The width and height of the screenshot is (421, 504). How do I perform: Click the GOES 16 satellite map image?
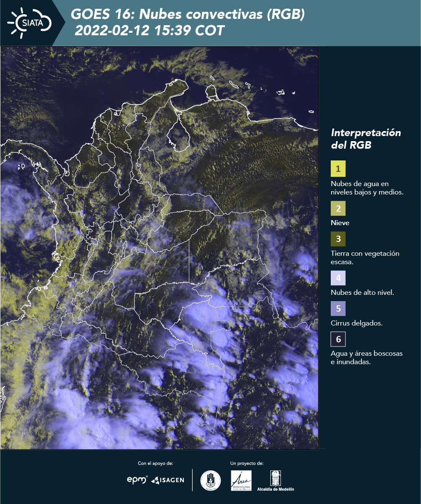pyautogui.click(x=159, y=248)
